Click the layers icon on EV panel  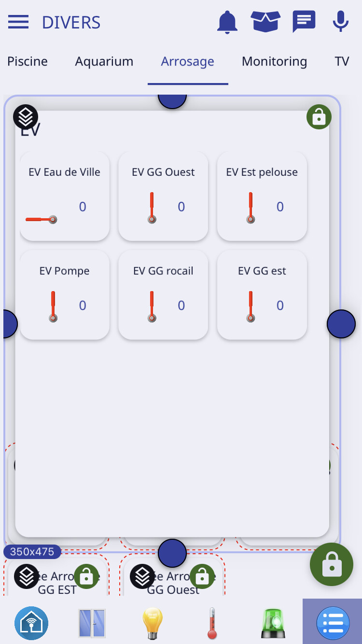[x=26, y=117]
